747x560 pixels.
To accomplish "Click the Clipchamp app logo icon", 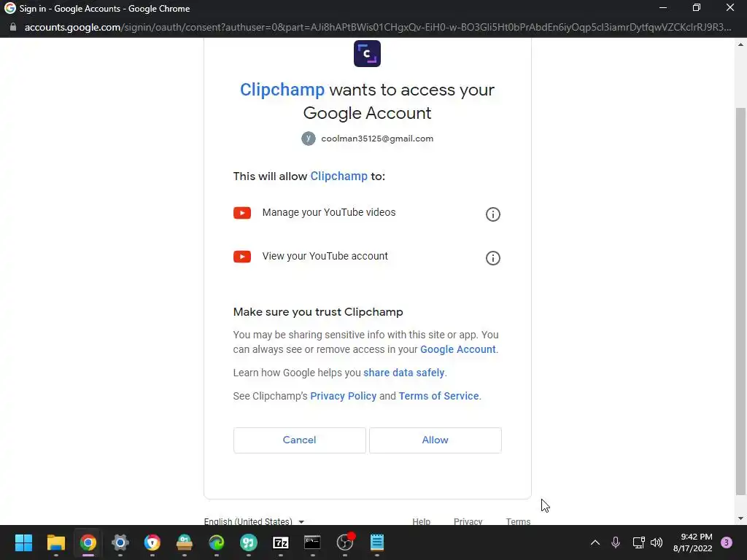I will 367,53.
